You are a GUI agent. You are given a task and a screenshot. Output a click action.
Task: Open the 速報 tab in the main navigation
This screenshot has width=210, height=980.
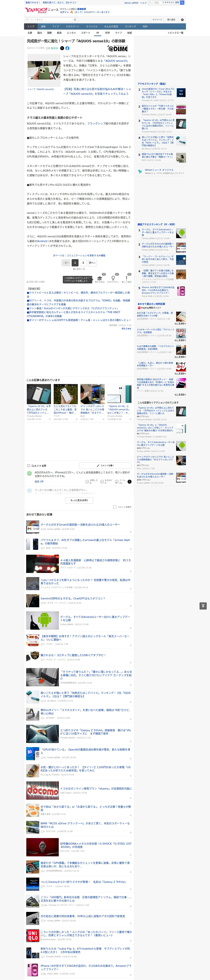(x=43, y=27)
